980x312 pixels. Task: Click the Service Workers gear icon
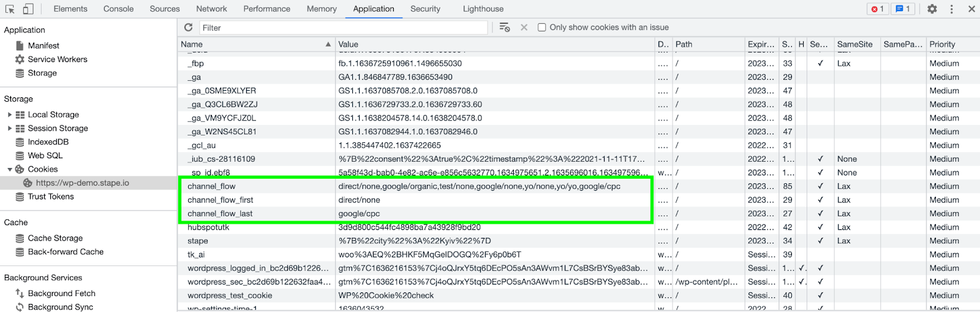pyautogui.click(x=20, y=59)
